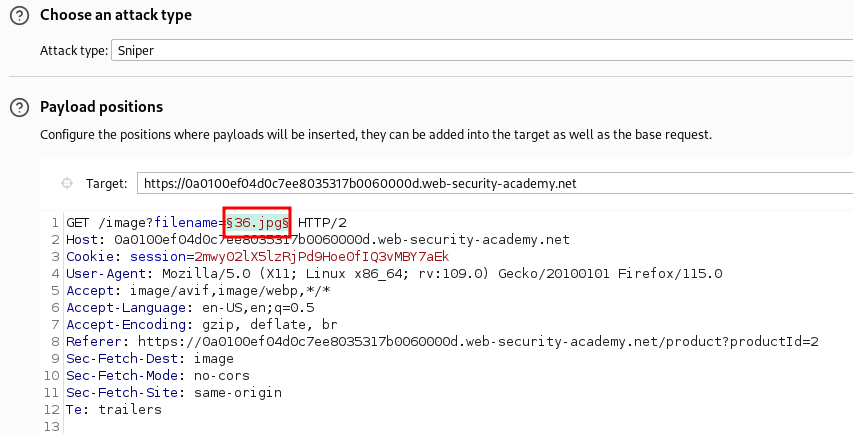Click the Te: trailers header line
Image resolution: width=853 pixels, height=433 pixels.
pyautogui.click(x=114, y=409)
